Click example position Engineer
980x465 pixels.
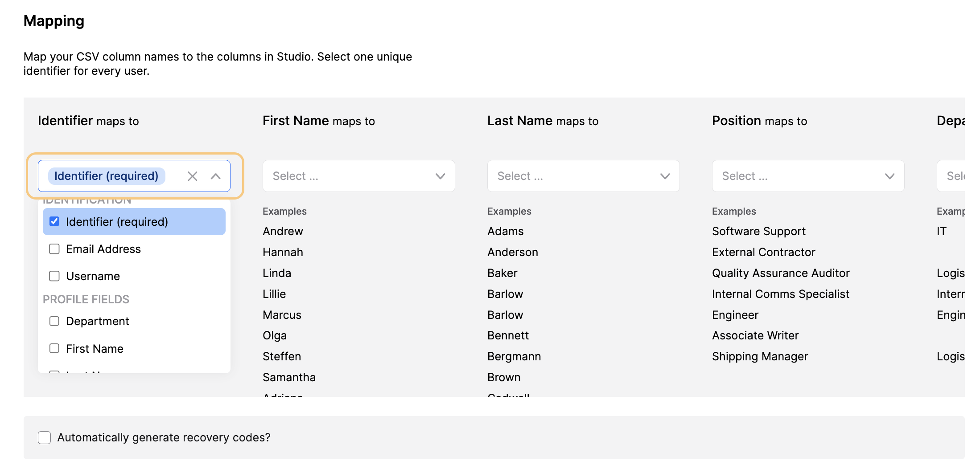point(735,315)
